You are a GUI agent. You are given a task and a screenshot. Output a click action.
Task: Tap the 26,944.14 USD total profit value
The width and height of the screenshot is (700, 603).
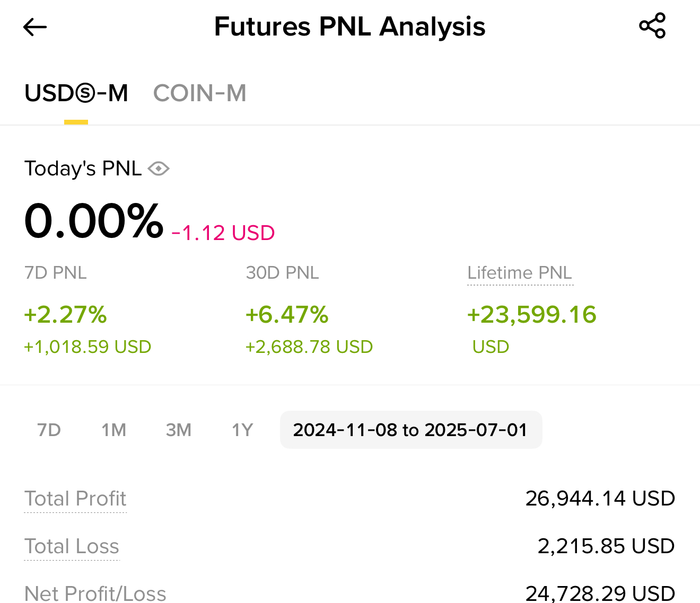tap(600, 499)
